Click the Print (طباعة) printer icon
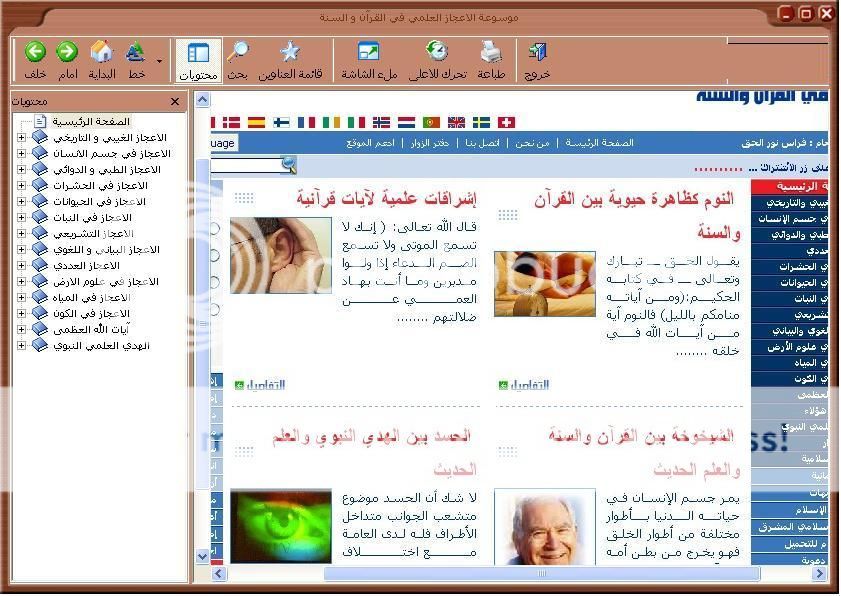The width and height of the screenshot is (841, 596). click(490, 53)
